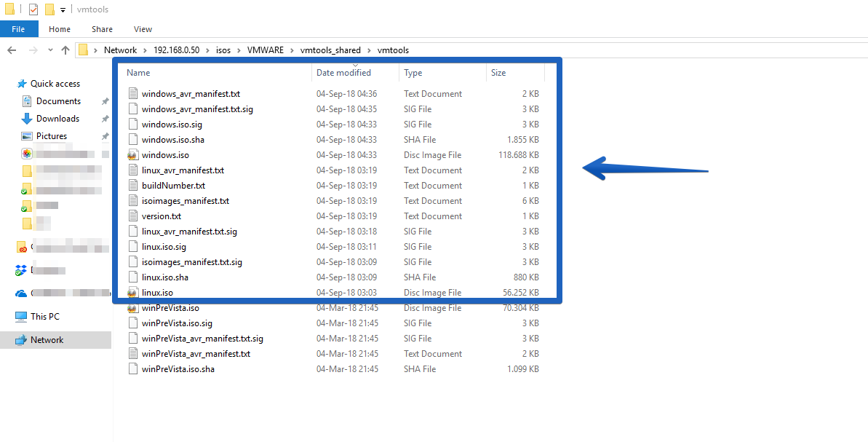Open Documents in Quick access
This screenshot has width=868, height=442.
click(58, 101)
